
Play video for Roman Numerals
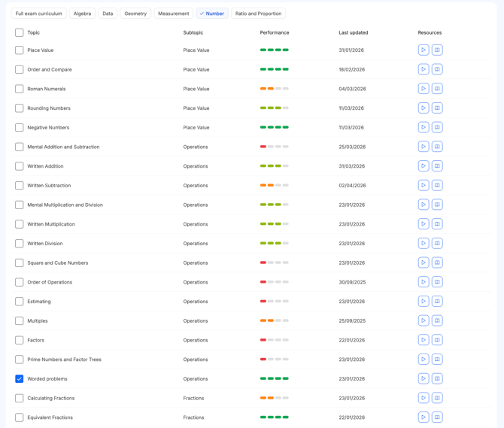pos(424,89)
